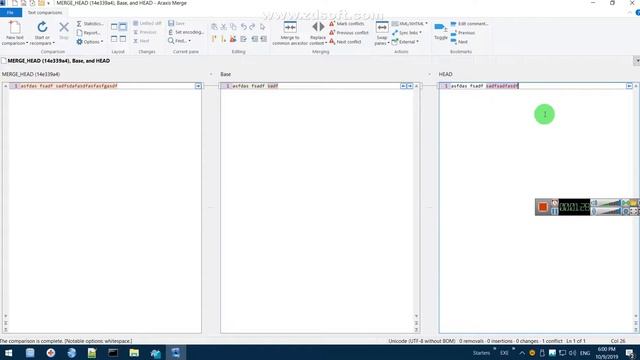Screen dimensions: 640x360
Task: Open the Report dialog
Action: 88,33
